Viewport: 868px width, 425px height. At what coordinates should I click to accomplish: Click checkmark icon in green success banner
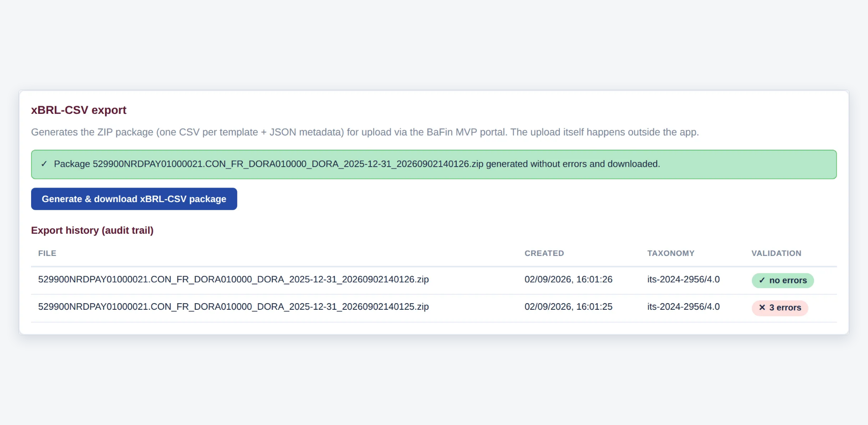point(44,164)
